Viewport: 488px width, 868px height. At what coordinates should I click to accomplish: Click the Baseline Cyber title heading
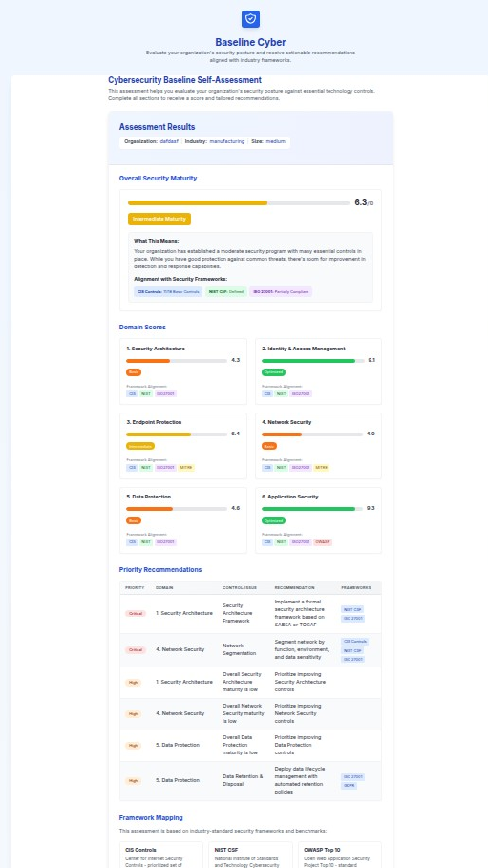[x=250, y=42]
